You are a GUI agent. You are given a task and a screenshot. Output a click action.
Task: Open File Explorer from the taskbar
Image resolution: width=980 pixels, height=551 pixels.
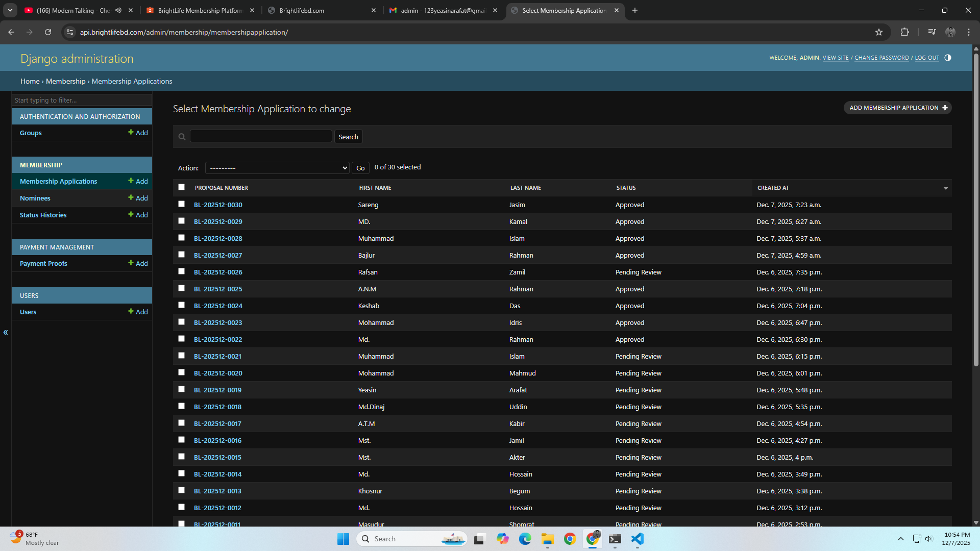click(x=547, y=539)
